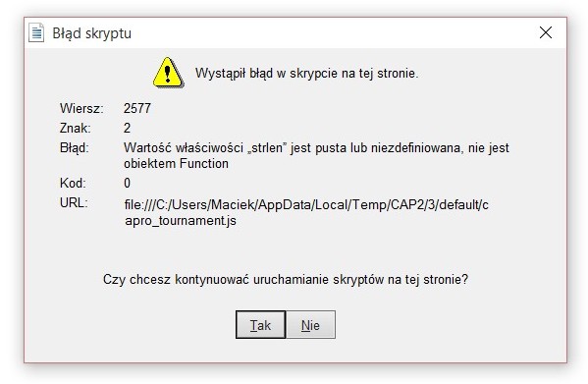
Task: Click the Wiersz label
Action: click(81, 108)
